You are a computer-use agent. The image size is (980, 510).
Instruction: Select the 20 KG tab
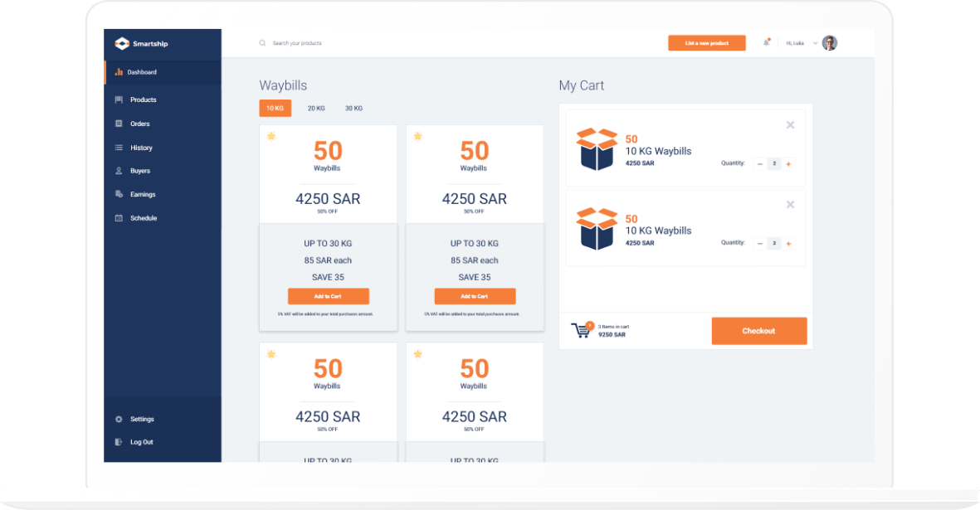[316, 109]
